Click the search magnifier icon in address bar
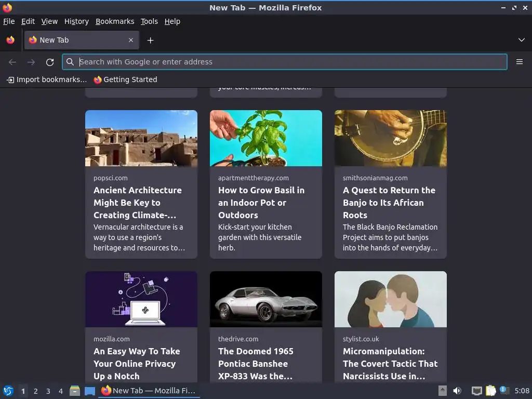The width and height of the screenshot is (532, 399). 70,62
